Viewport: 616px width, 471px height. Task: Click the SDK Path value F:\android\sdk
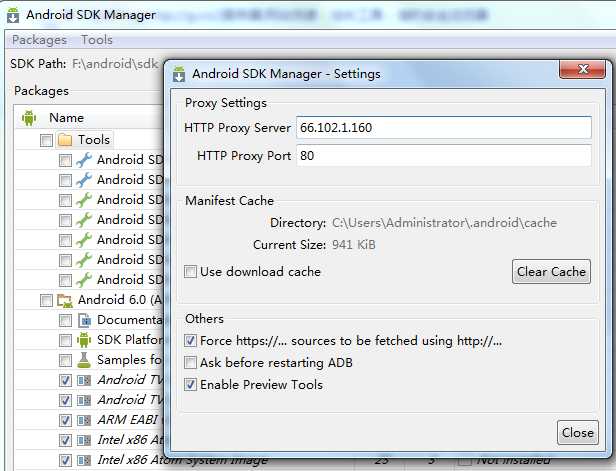(x=115, y=64)
